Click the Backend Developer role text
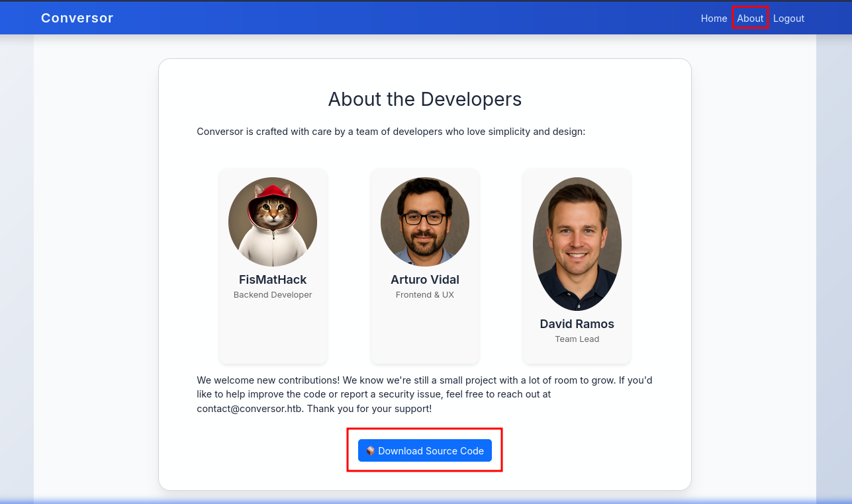 tap(273, 295)
